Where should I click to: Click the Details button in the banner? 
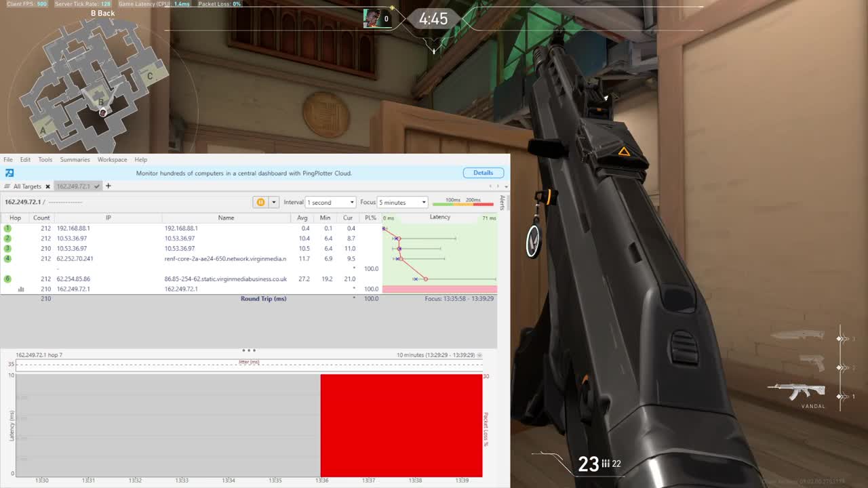click(x=483, y=173)
